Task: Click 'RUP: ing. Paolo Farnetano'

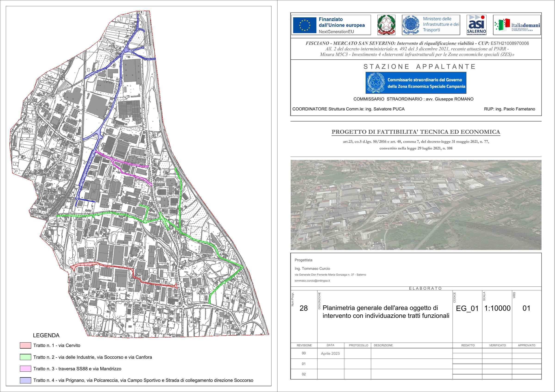Action: (509, 109)
